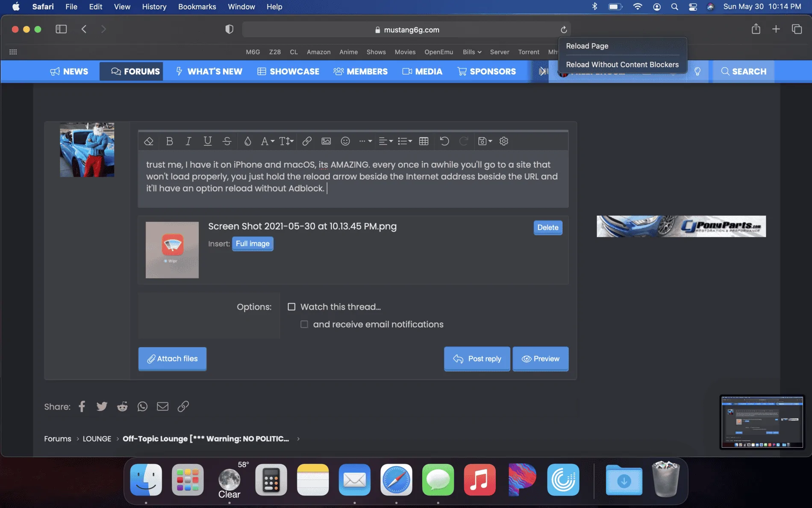This screenshot has height=508, width=812.
Task: Share thread via WhatsApp
Action: click(x=142, y=406)
